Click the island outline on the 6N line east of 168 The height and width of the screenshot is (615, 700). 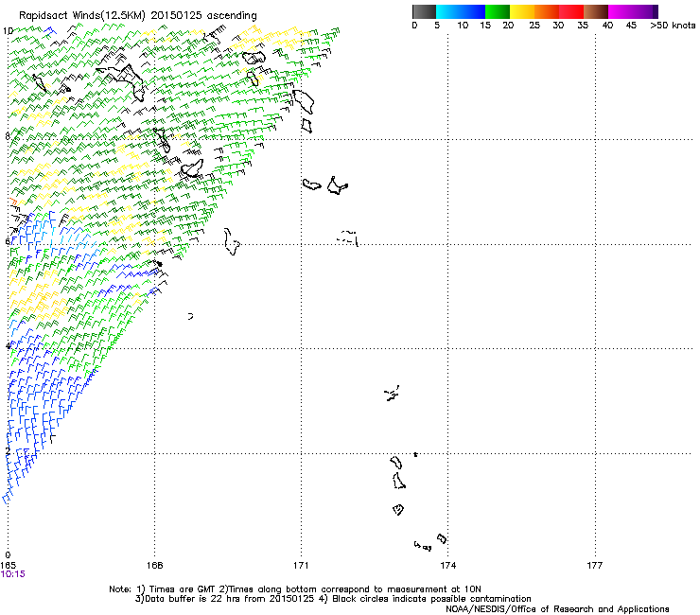pyautogui.click(x=232, y=241)
